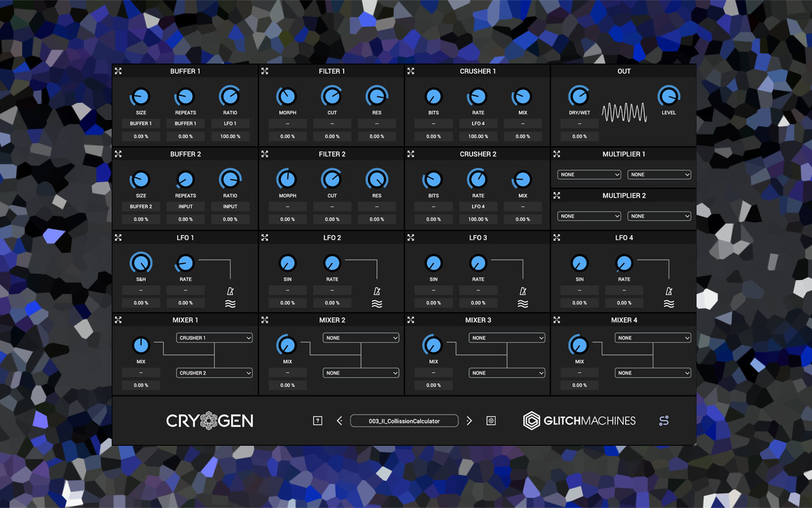Open Multiplier 1 first NONE dropdown

click(x=589, y=175)
